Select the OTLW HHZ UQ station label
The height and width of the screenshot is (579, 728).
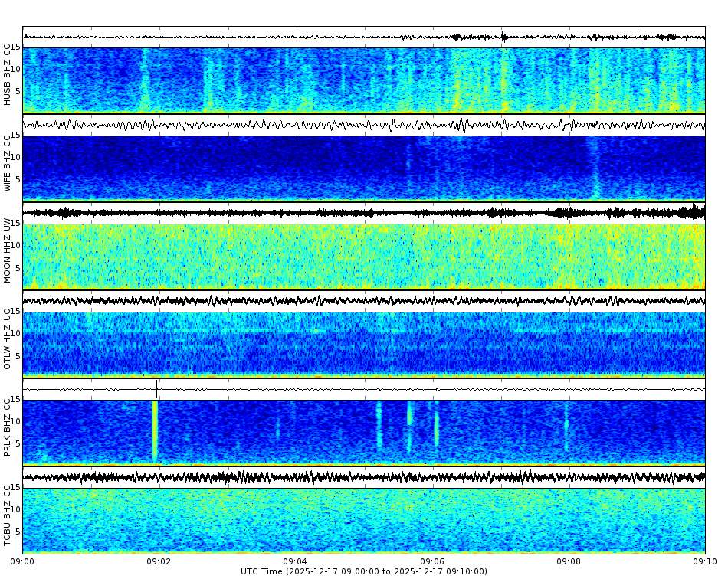coord(8,339)
